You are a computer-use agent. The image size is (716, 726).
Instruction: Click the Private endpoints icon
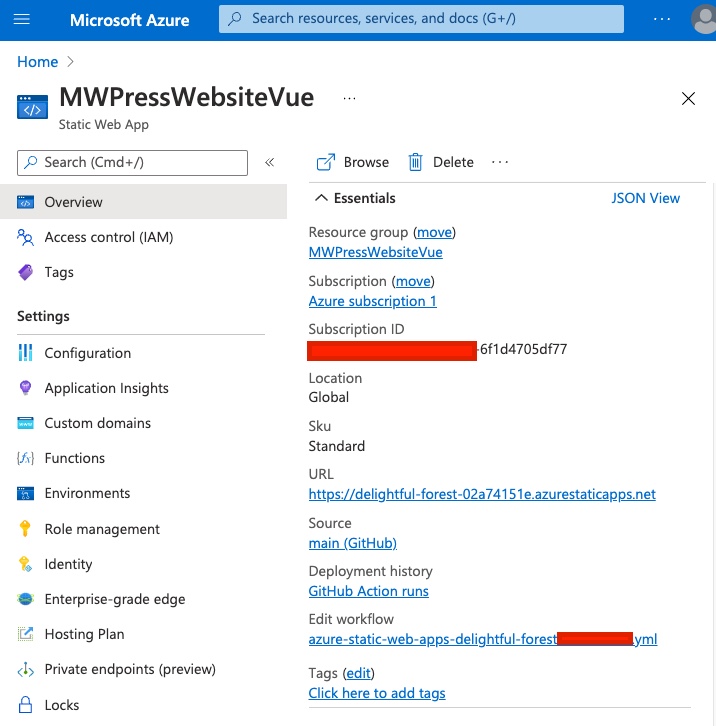[x=25, y=670]
